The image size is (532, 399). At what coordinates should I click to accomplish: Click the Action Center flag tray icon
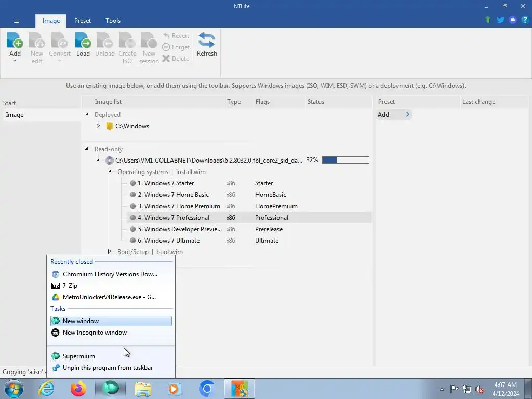[x=454, y=389]
